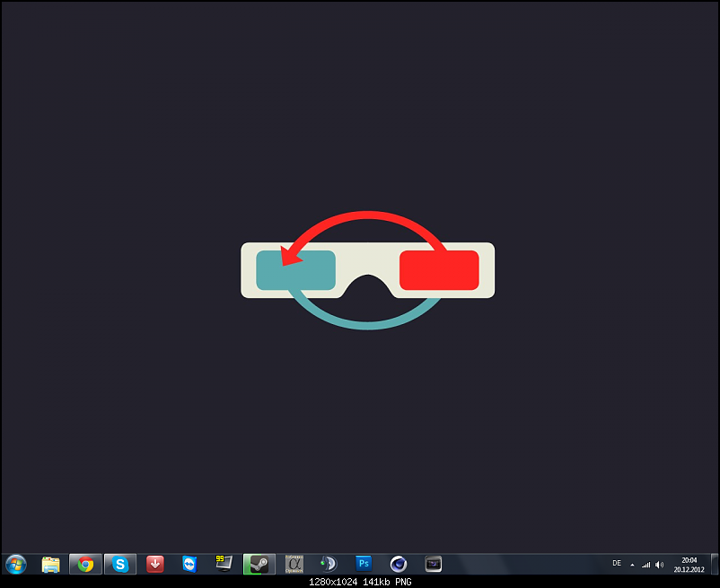Image resolution: width=720 pixels, height=588 pixels.
Task: Open the volume speaker tray icon
Action: click(659, 565)
